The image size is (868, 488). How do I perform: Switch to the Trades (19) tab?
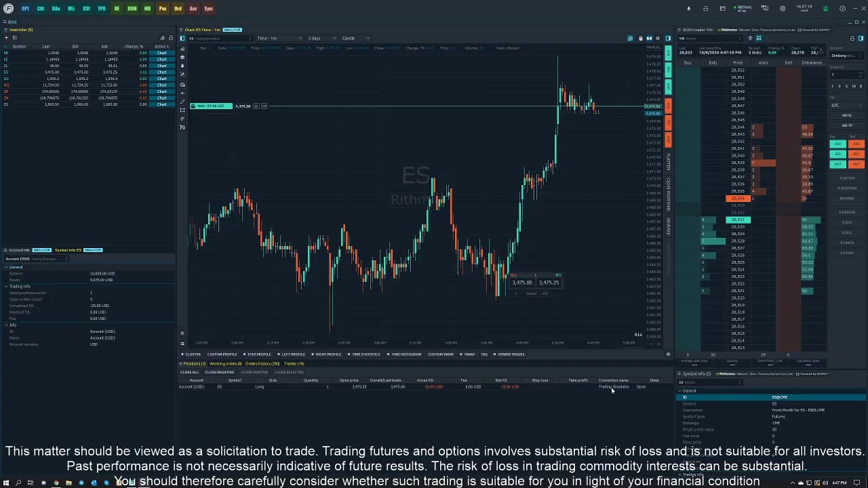pyautogui.click(x=293, y=364)
